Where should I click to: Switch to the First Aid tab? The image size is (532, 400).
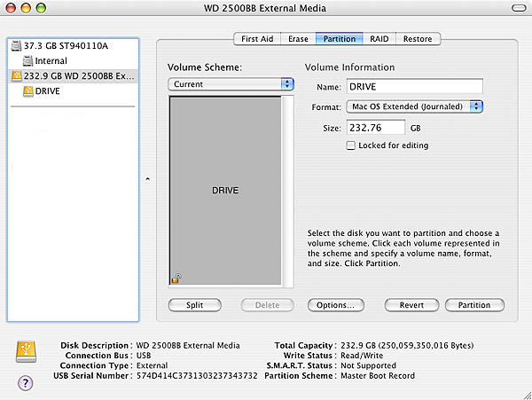point(257,39)
